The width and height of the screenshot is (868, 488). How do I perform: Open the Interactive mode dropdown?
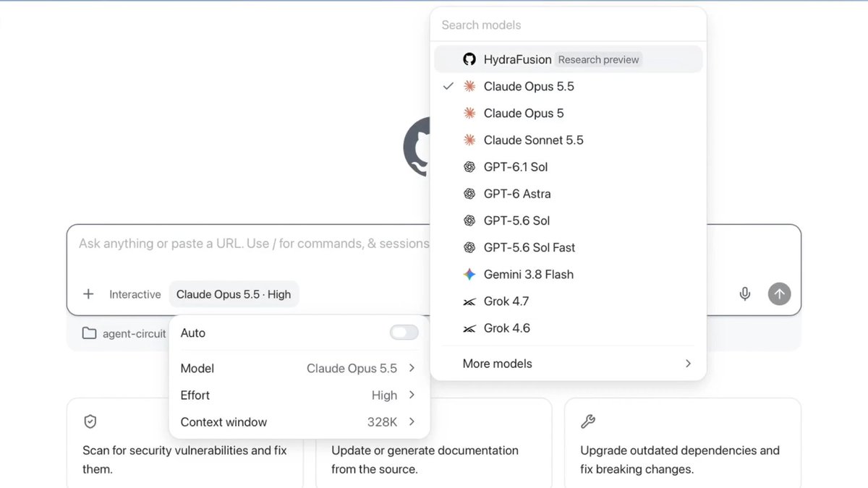[x=135, y=294]
